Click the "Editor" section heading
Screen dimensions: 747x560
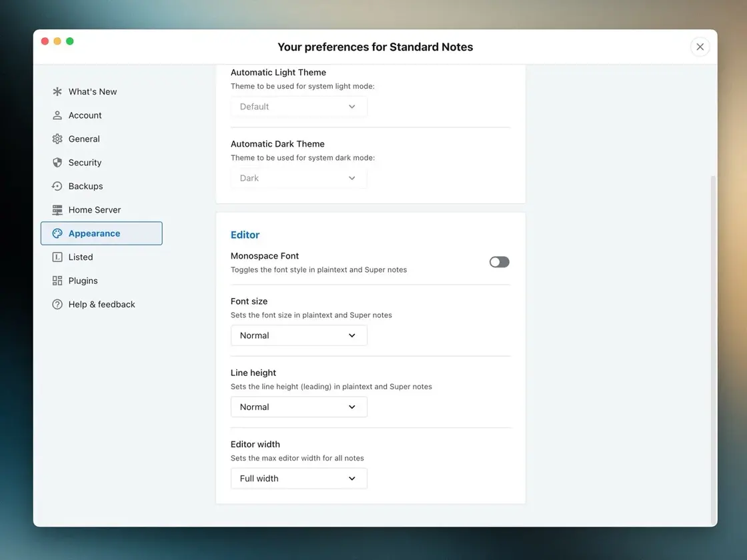coord(245,235)
